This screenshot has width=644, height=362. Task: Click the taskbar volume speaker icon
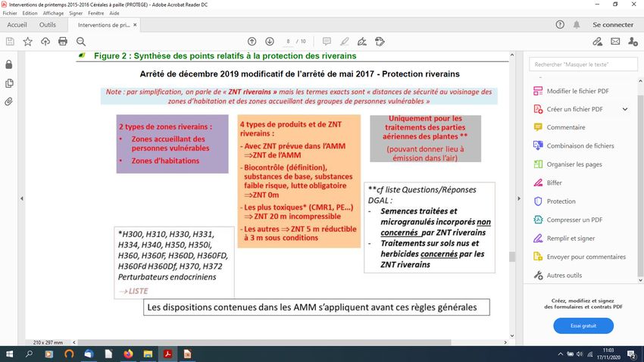pyautogui.click(x=580, y=354)
